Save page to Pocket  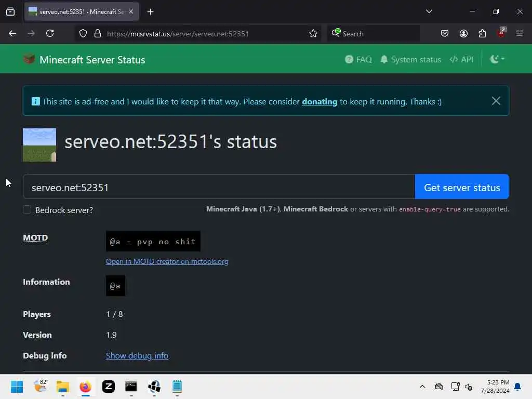point(445,34)
